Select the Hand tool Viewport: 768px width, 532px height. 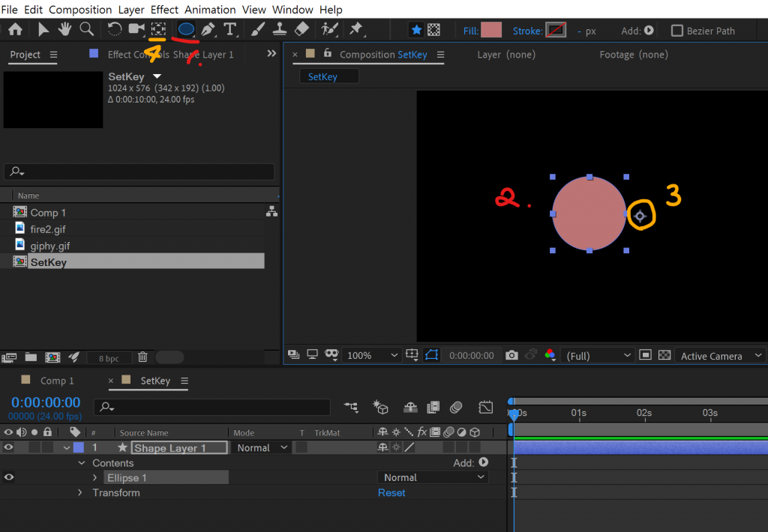click(x=65, y=29)
